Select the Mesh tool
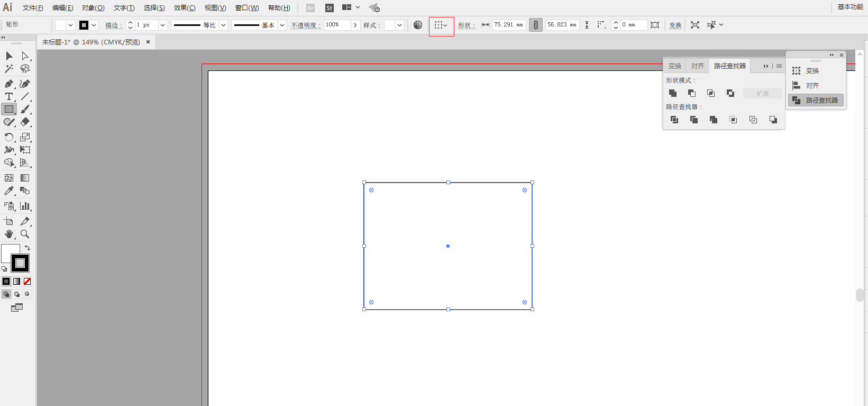This screenshot has width=868, height=406. click(x=9, y=178)
